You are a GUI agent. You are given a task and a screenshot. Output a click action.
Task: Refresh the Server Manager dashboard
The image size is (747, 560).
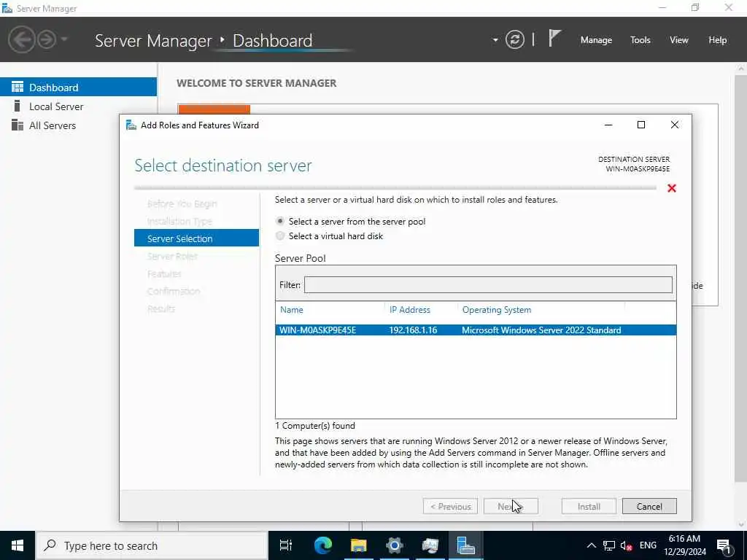515,39
